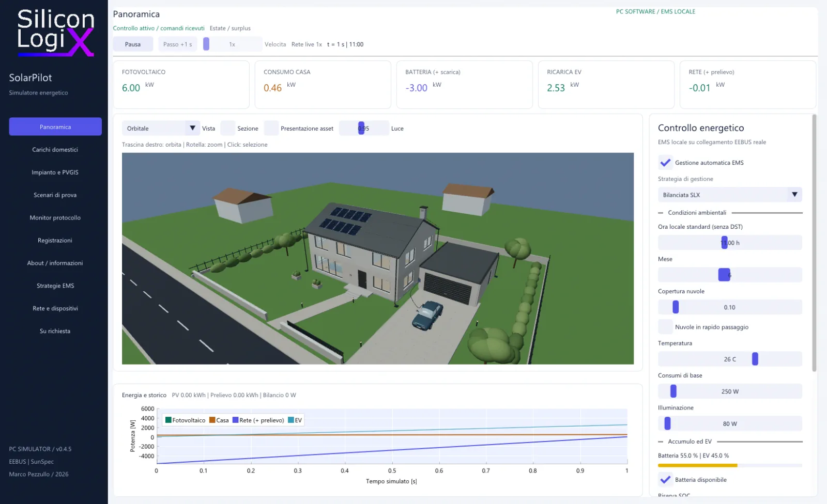
Task: Open Strategie EMS page
Action: tap(55, 286)
